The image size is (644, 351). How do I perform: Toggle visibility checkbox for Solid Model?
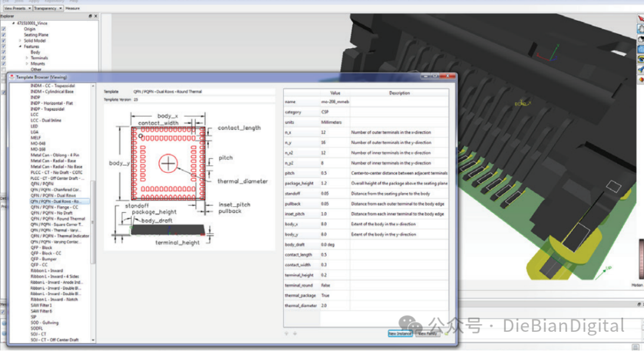pyautogui.click(x=4, y=41)
